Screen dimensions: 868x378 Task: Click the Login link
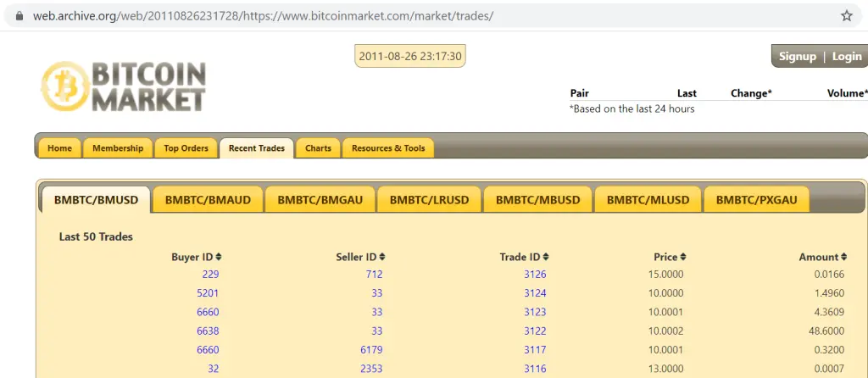tap(846, 56)
